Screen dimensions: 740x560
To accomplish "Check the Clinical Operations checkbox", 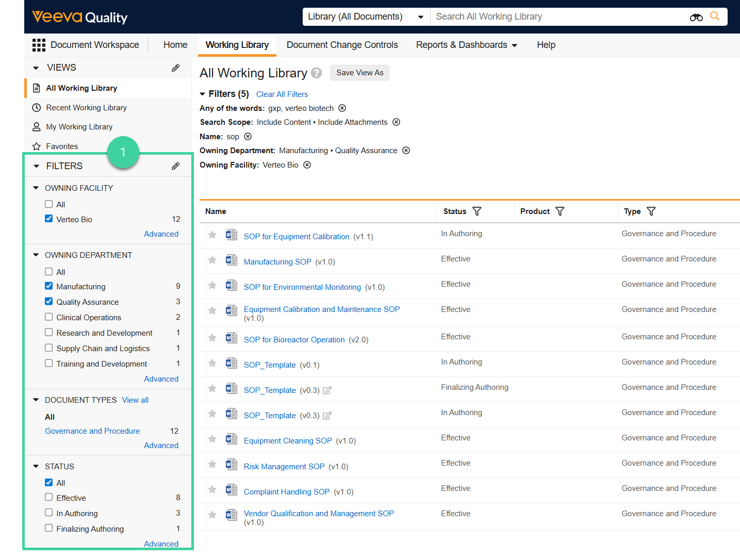I will click(x=48, y=317).
